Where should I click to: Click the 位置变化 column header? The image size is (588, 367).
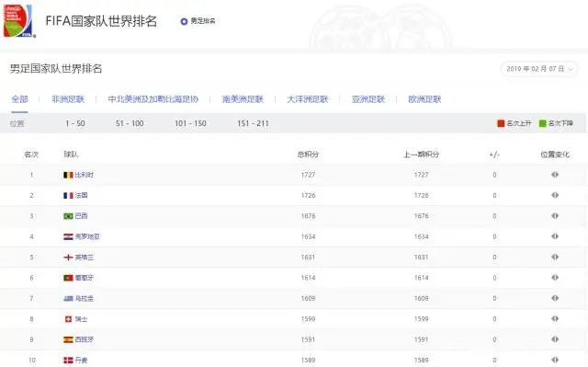coord(555,155)
